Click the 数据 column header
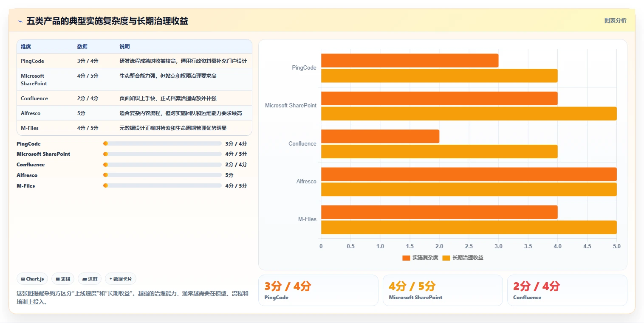 (x=82, y=47)
